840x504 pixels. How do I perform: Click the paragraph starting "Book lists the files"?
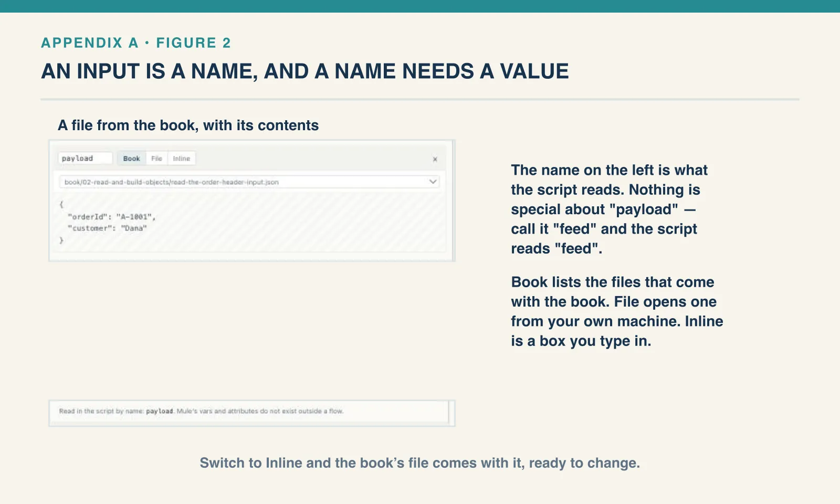(617, 311)
